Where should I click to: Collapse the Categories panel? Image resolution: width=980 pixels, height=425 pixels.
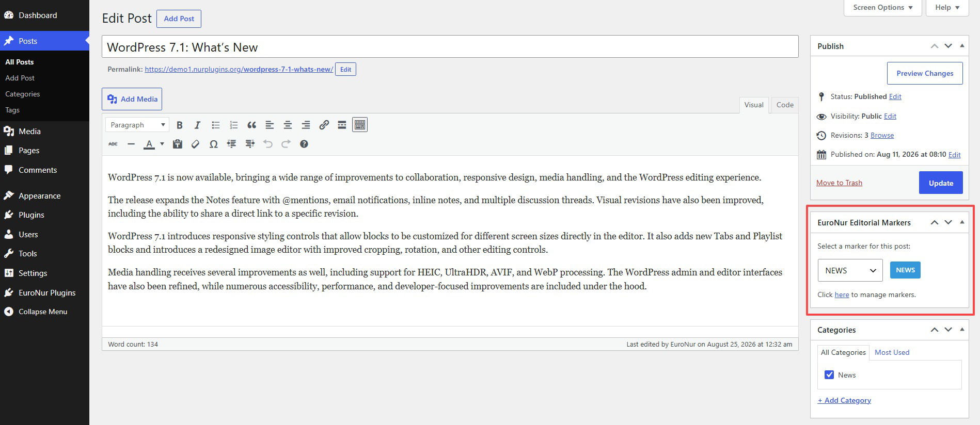click(x=962, y=330)
